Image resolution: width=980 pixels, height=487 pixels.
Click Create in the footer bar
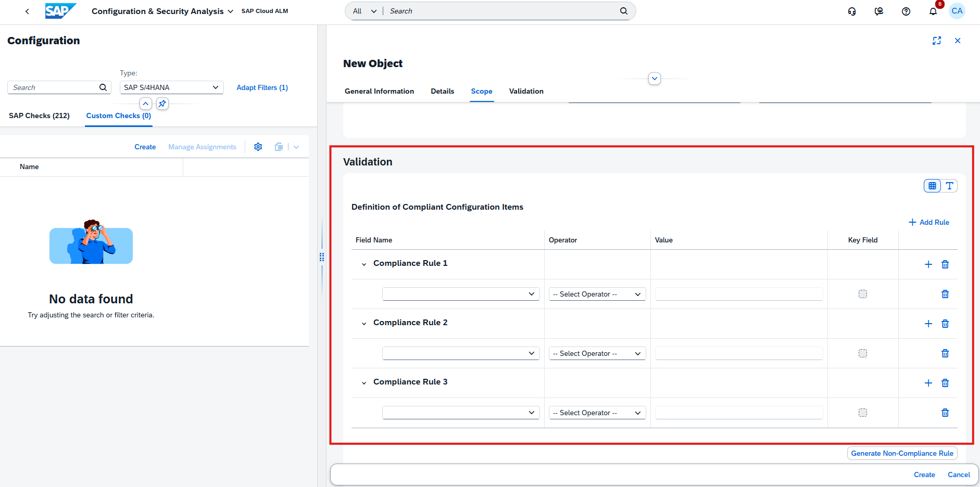(x=924, y=475)
